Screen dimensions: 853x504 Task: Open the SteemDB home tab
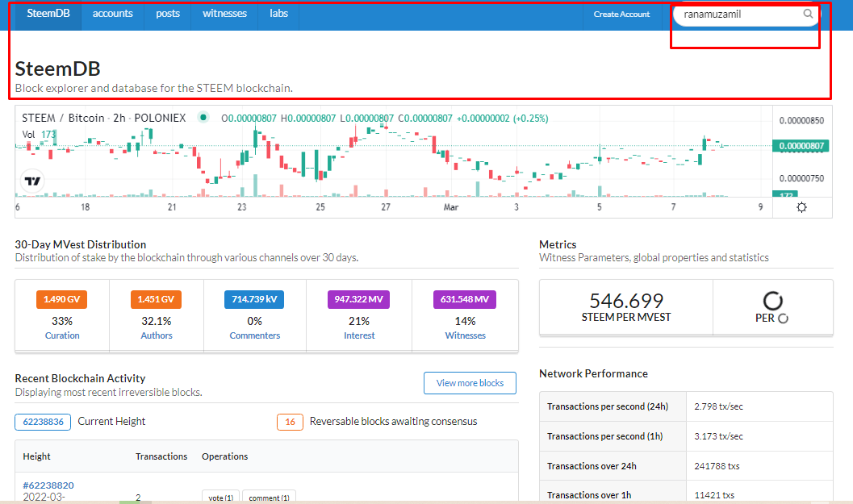pos(48,15)
